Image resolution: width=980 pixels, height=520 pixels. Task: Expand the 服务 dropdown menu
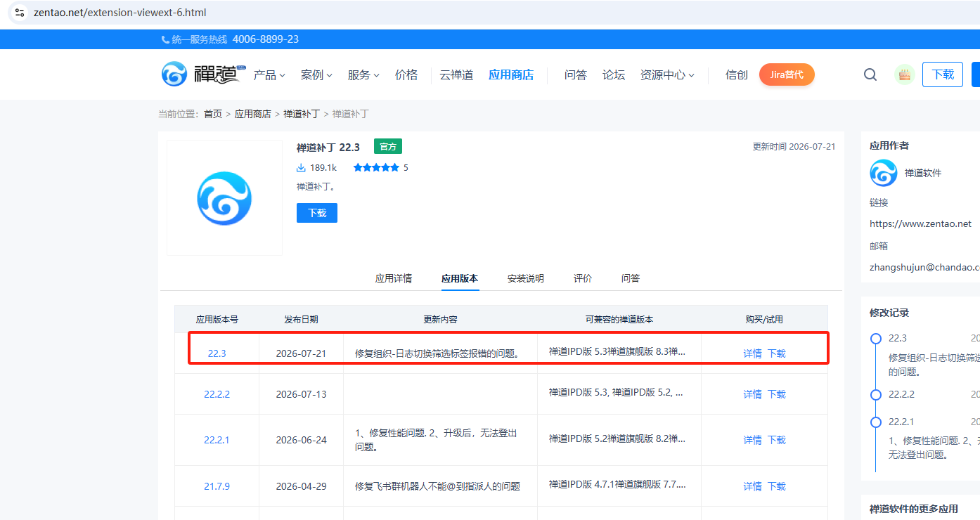pos(363,74)
